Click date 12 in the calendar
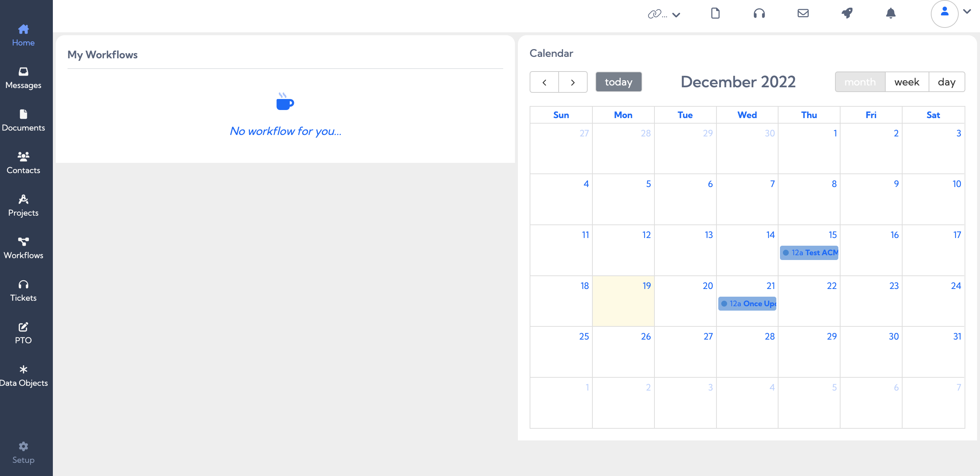This screenshot has width=980, height=476. [x=646, y=235]
